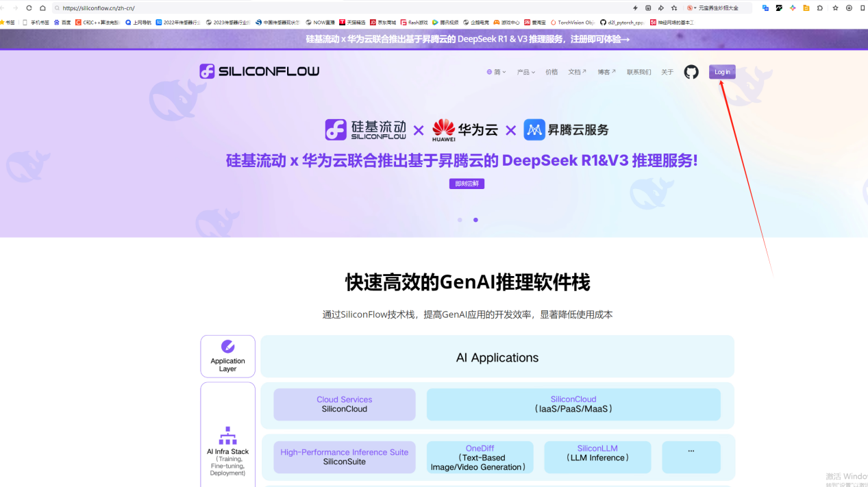Switch to the first carousel slide dot
The width and height of the screenshot is (868, 487).
(x=460, y=220)
